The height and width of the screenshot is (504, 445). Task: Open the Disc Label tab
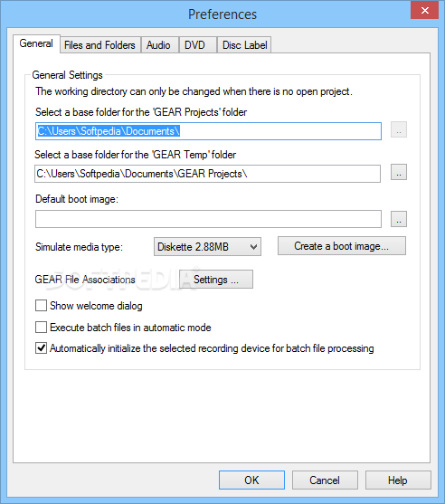244,45
